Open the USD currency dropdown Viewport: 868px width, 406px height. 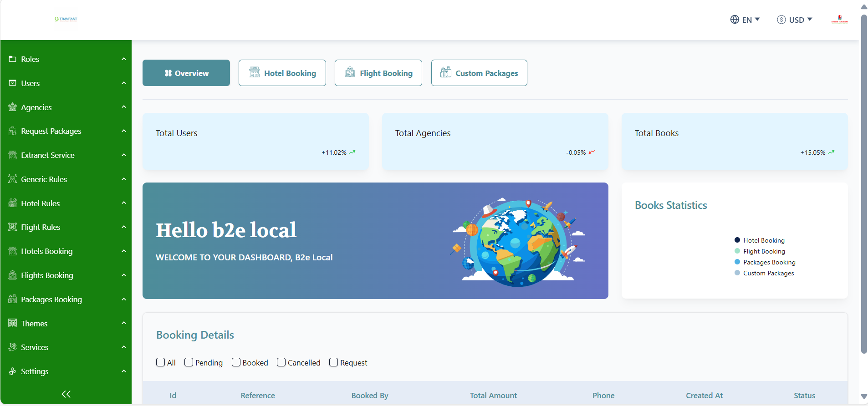(795, 20)
